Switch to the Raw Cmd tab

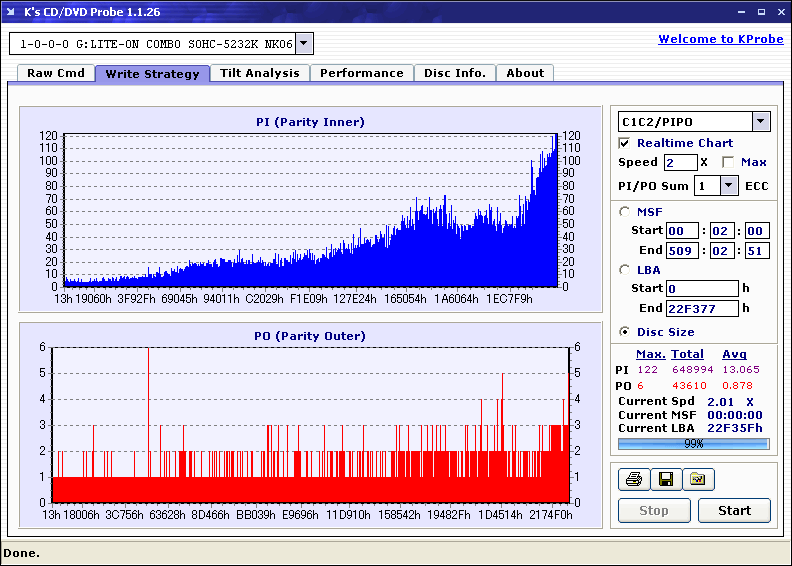tap(56, 73)
